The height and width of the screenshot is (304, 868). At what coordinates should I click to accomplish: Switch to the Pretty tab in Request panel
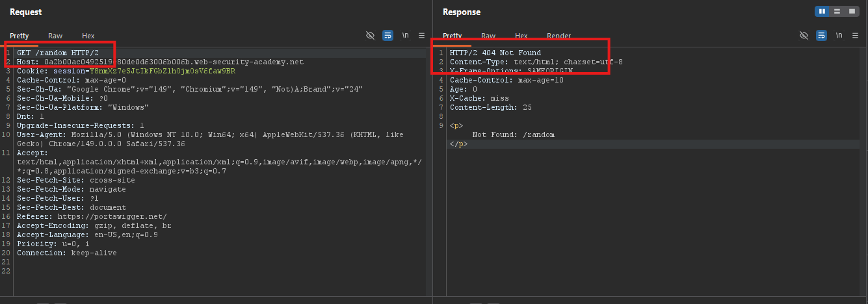coord(20,36)
